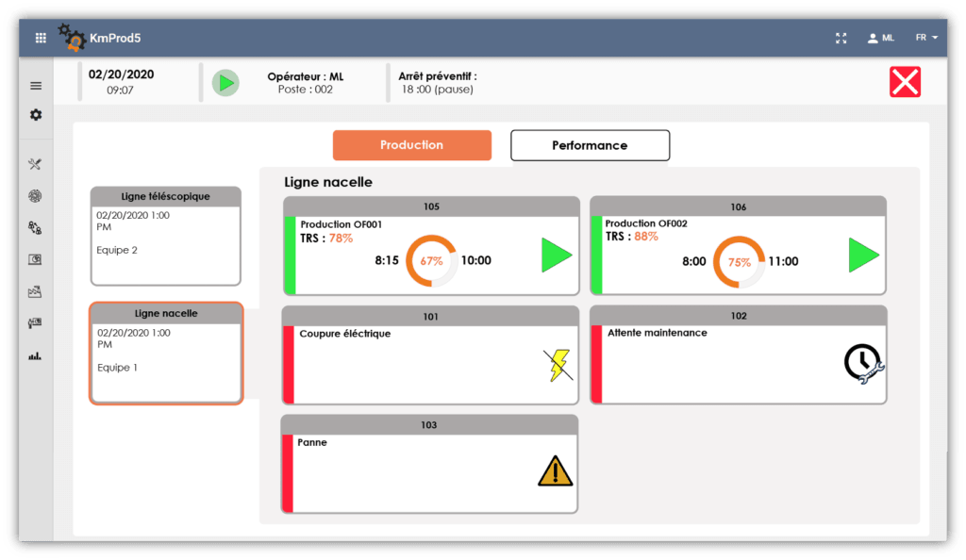This screenshot has width=966, height=560.
Task: Click the 8:15 start time on 105
Action: pos(387,260)
